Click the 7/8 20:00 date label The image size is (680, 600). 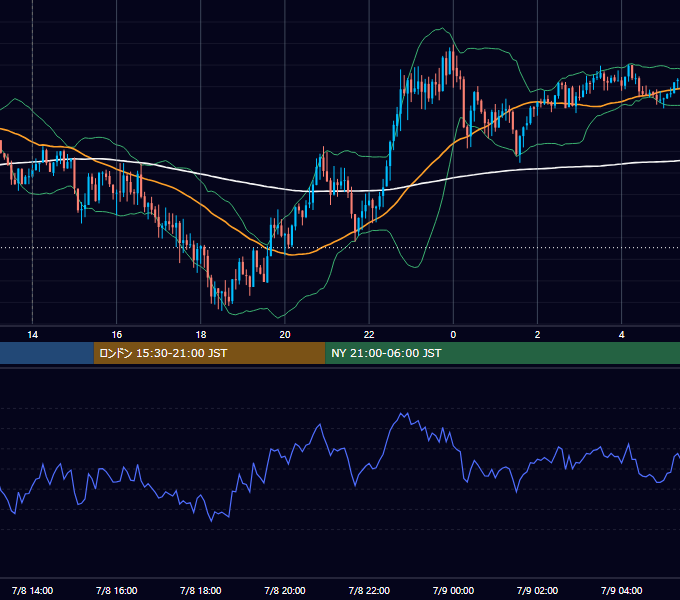click(285, 590)
